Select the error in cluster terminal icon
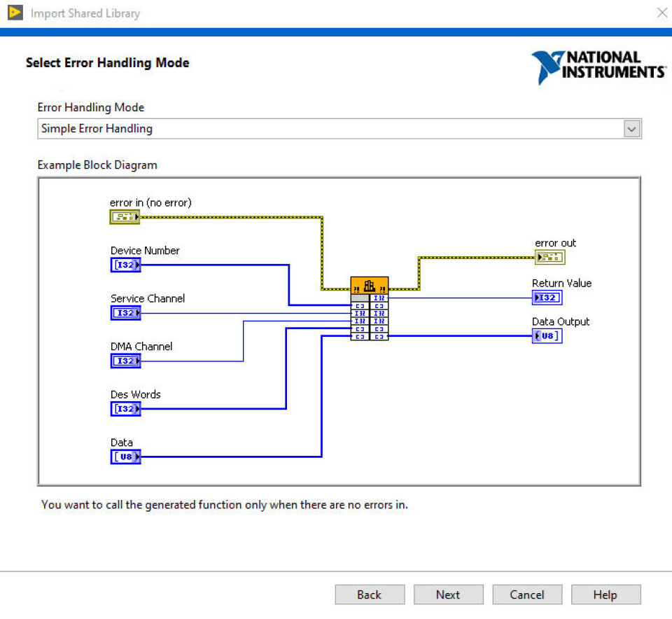This screenshot has height=619, width=672. click(125, 217)
